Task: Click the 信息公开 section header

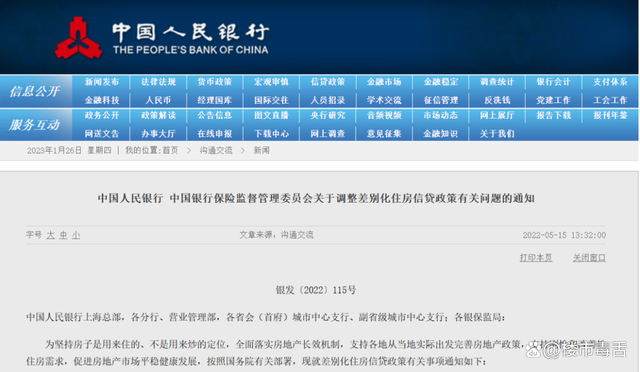Action: coord(35,91)
